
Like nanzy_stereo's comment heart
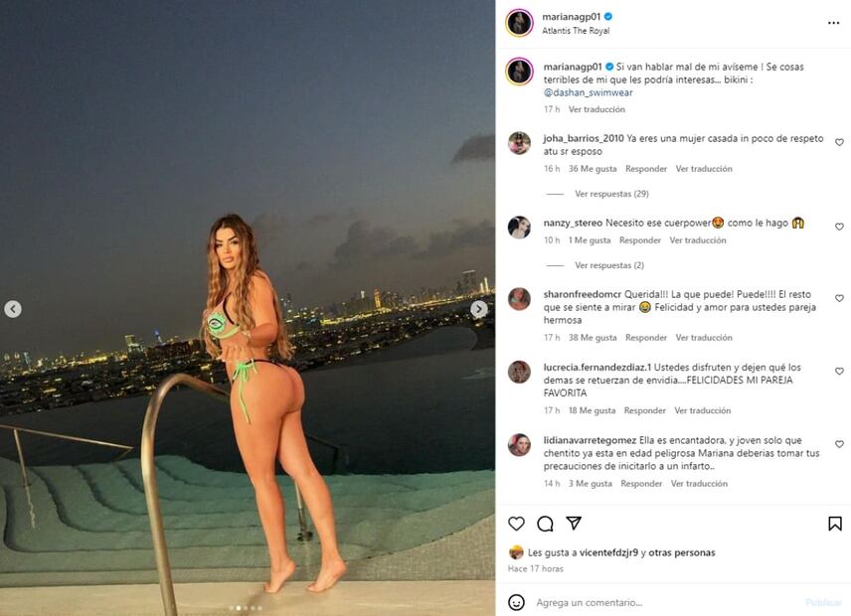coord(839,227)
